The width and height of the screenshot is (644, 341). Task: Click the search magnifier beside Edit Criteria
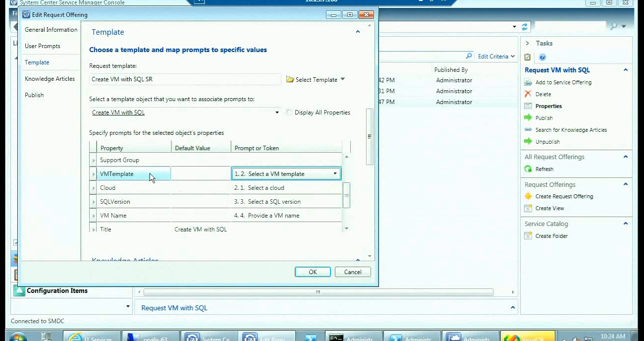click(469, 56)
